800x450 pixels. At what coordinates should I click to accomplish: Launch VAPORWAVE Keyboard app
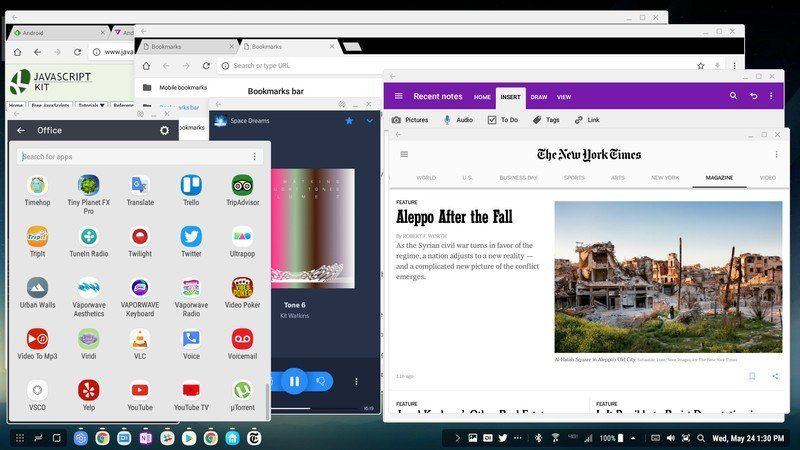(140, 288)
